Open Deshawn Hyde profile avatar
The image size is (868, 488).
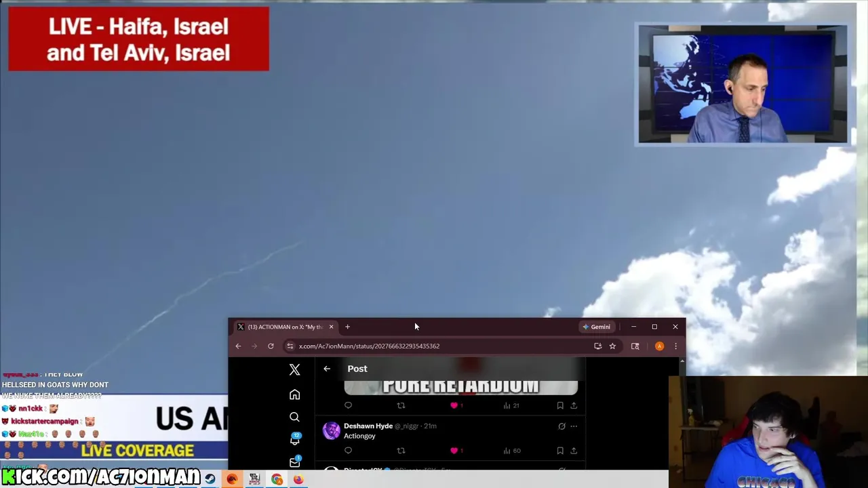click(x=331, y=430)
